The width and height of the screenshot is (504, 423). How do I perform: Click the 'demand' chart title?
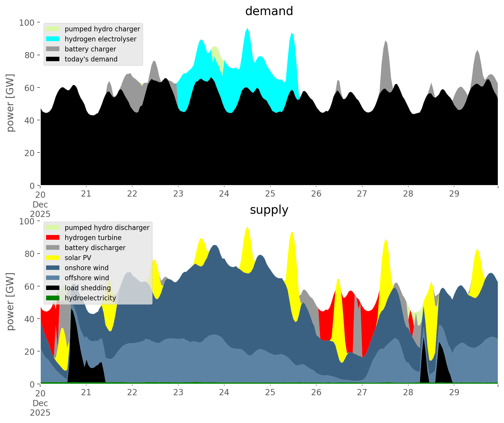pyautogui.click(x=269, y=11)
